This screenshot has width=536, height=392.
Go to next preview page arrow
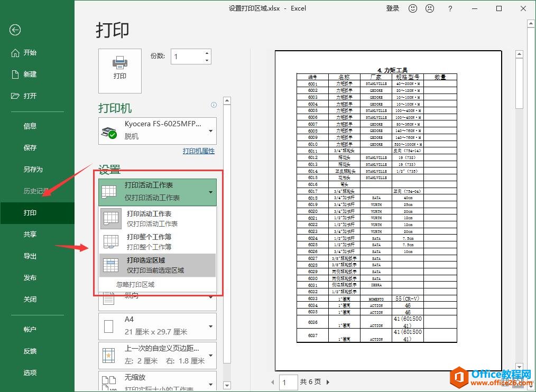point(328,382)
